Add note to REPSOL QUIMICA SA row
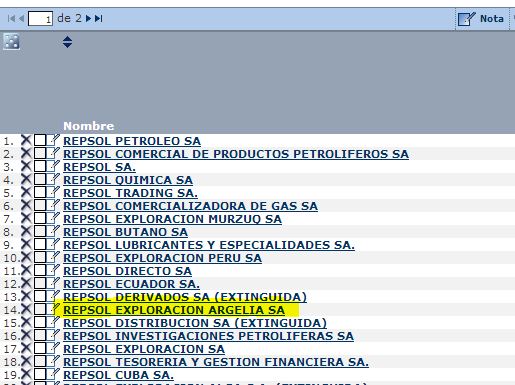 (x=54, y=179)
